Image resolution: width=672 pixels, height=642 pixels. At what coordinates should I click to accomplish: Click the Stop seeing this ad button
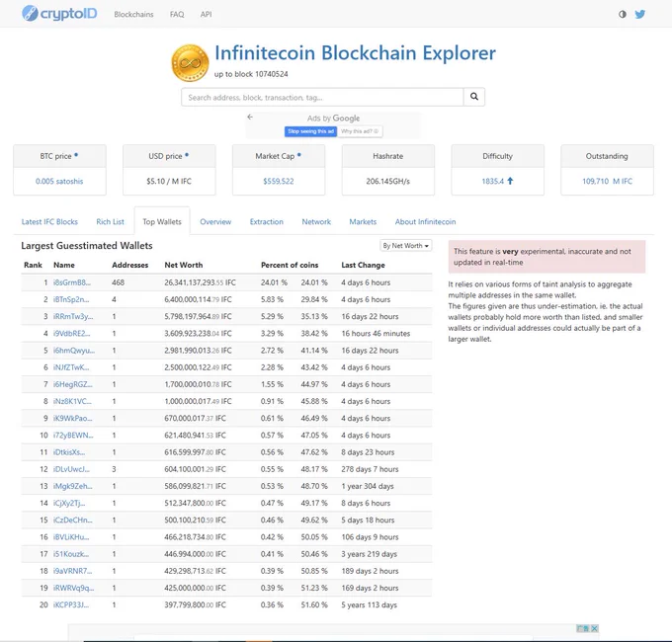click(310, 131)
